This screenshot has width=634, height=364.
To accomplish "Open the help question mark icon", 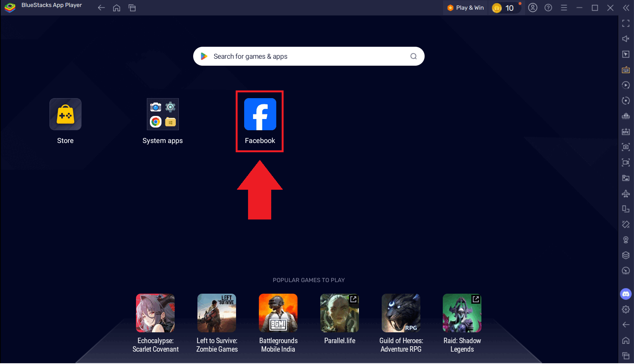I will (x=548, y=8).
